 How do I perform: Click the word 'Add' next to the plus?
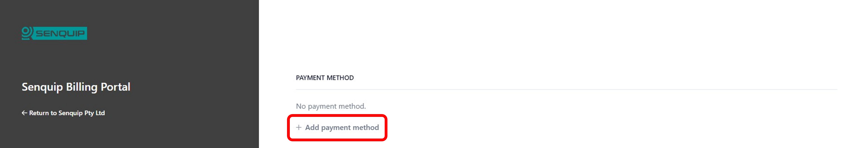(x=312, y=128)
